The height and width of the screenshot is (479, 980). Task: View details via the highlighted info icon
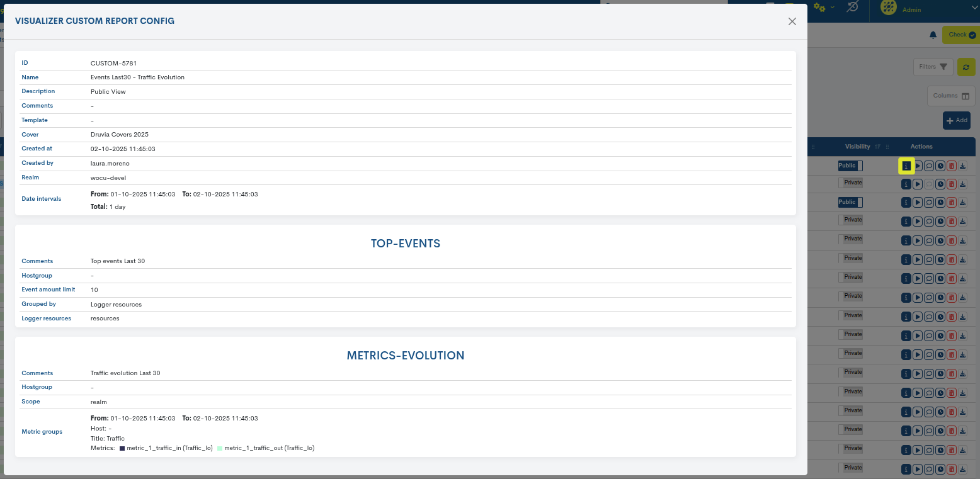tap(906, 166)
